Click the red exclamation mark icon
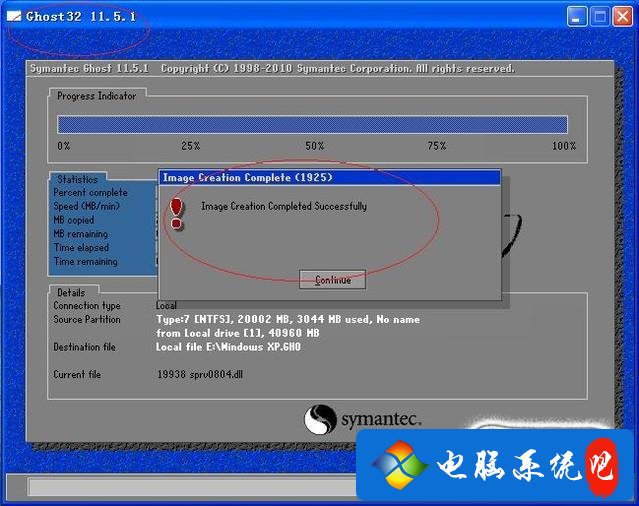The width and height of the screenshot is (639, 506). (176, 214)
